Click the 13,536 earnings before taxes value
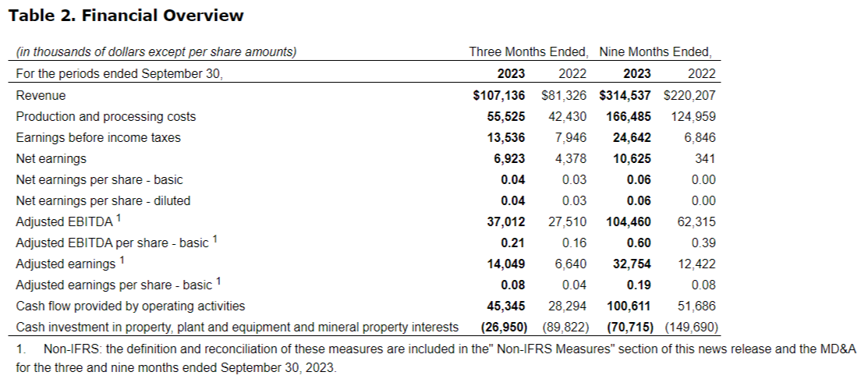 coord(505,137)
